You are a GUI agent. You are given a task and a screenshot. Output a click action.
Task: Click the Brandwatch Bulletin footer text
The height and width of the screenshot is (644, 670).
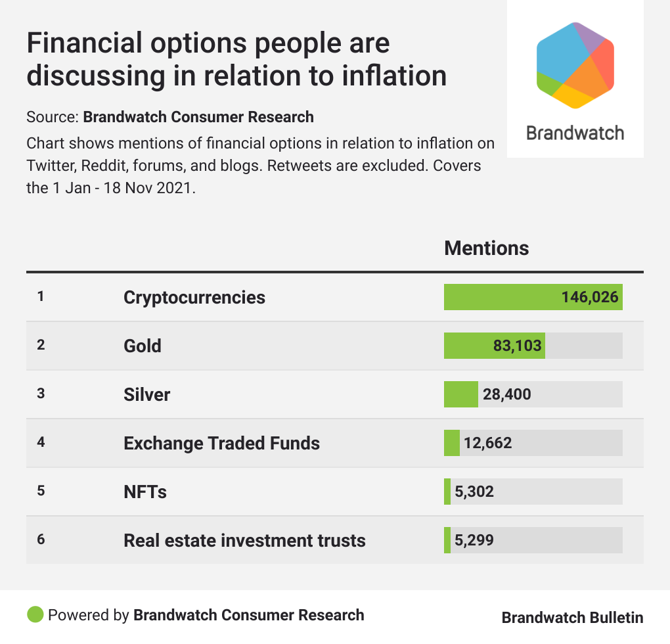572,618
